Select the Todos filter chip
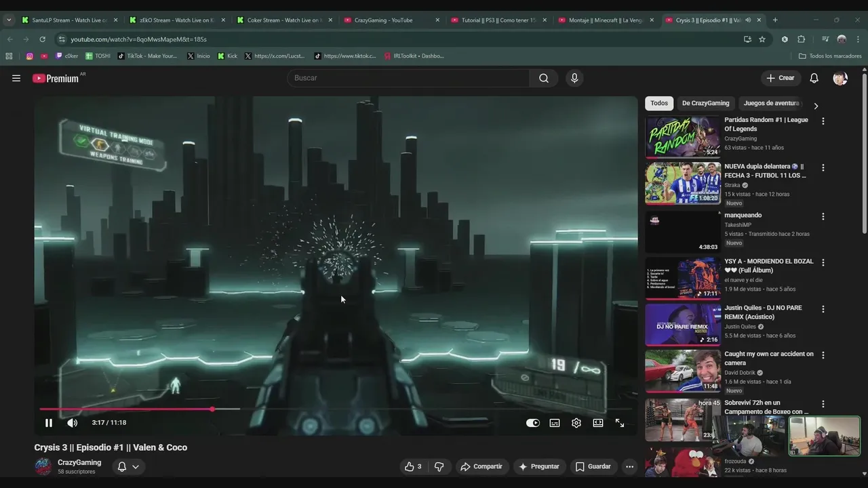The height and width of the screenshot is (488, 868). (x=659, y=103)
